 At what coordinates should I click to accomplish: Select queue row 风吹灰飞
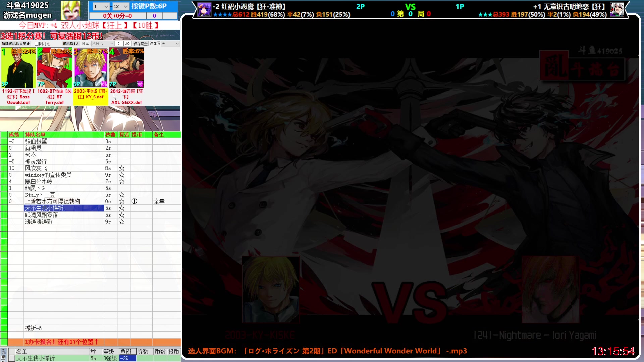point(64,168)
